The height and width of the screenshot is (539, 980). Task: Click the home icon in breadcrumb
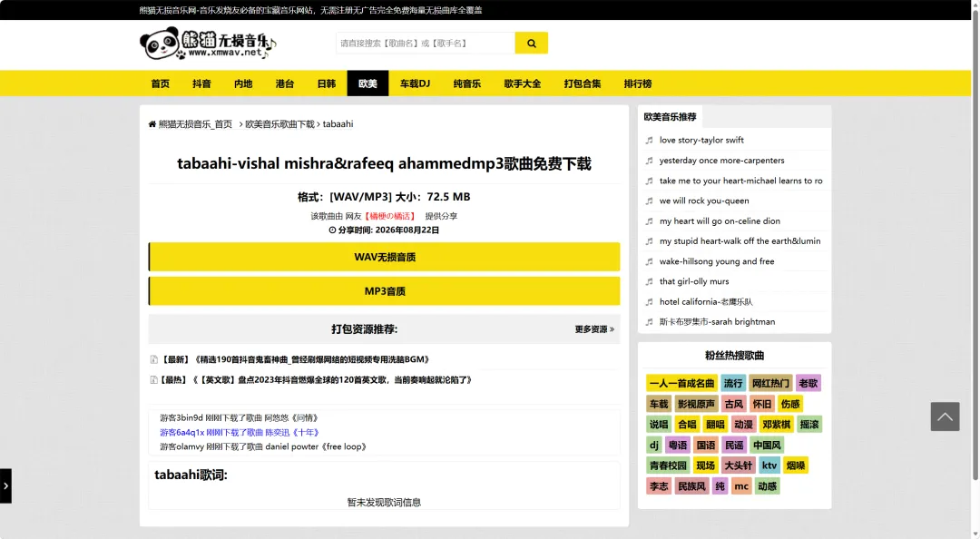(152, 123)
